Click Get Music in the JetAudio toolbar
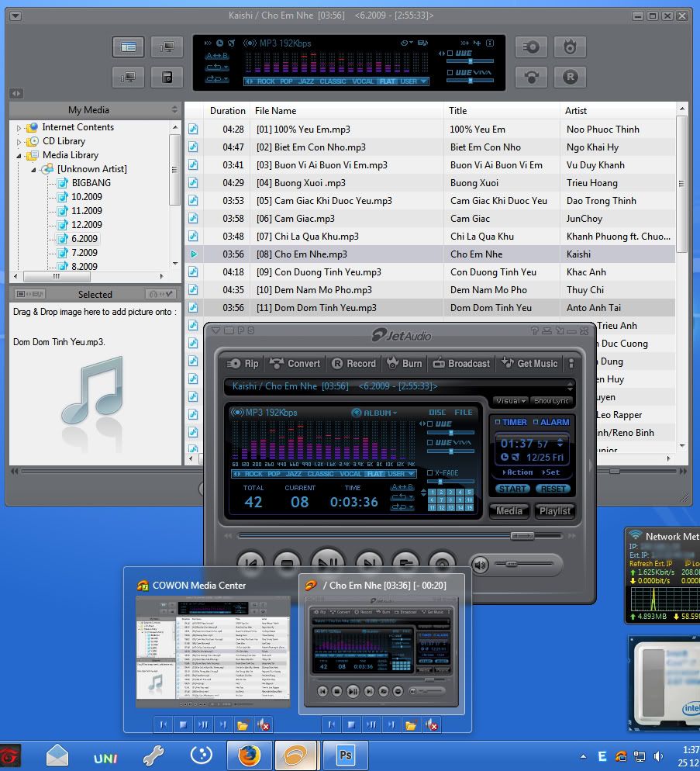 click(x=529, y=363)
